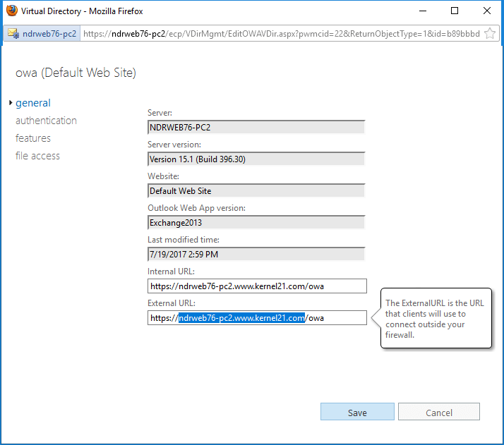Switch to the authentication tab
Image resolution: width=504 pixels, height=445 pixels.
46,121
